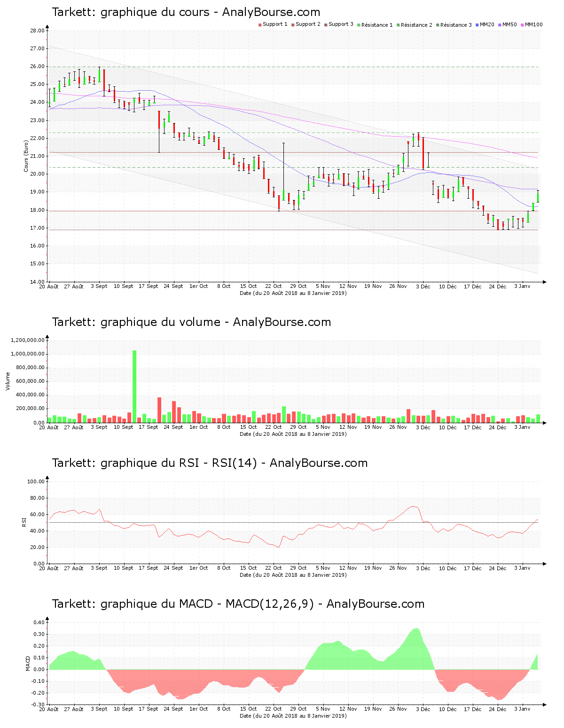The image size is (564, 728).
Task: Click the '100.00' RSI axis value
Action: click(36, 482)
